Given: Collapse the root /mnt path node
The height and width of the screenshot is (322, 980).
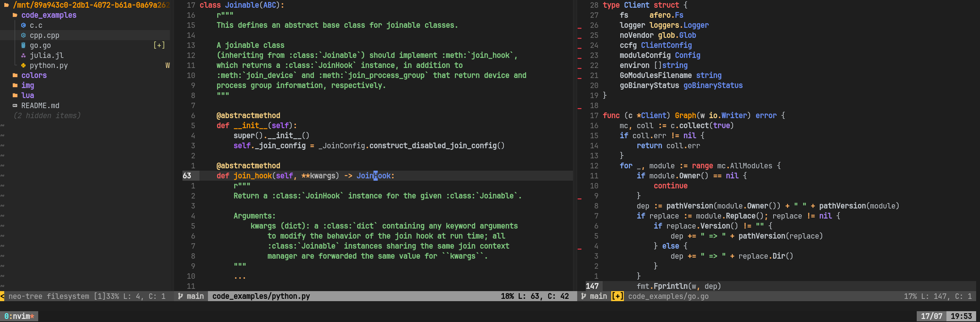Looking at the screenshot, I should tap(91, 5).
